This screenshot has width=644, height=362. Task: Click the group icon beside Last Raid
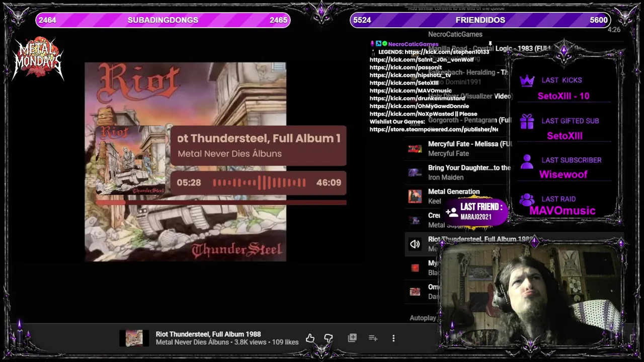[527, 200]
